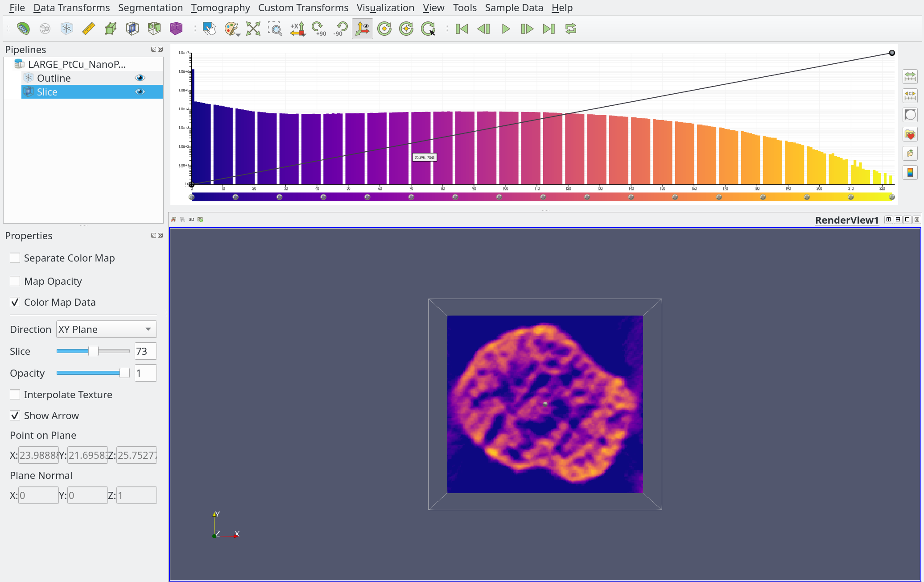Image resolution: width=924 pixels, height=582 pixels.
Task: Invert the color map with the circle icon
Action: (x=910, y=115)
